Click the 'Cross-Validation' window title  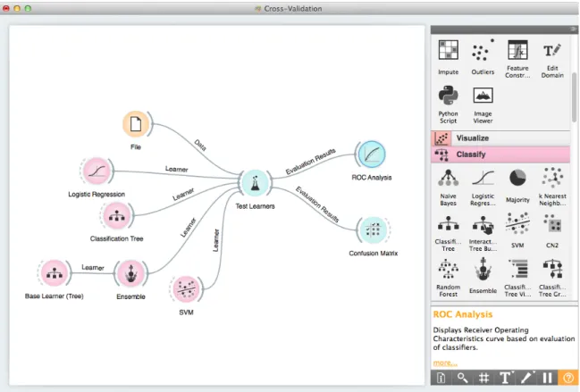[x=292, y=9]
